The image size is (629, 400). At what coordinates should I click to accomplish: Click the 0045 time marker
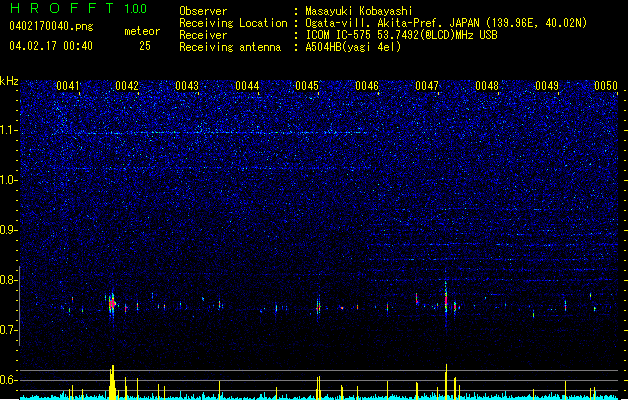click(x=307, y=86)
